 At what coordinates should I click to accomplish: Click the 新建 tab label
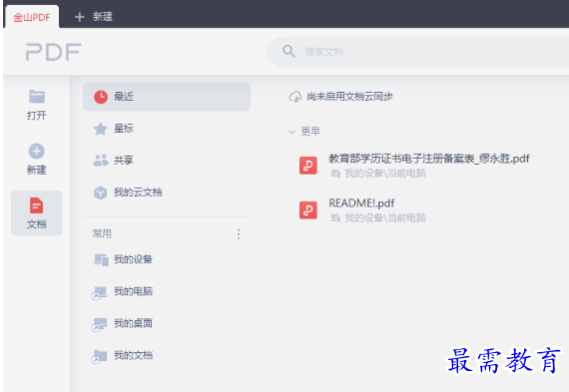click(x=103, y=16)
